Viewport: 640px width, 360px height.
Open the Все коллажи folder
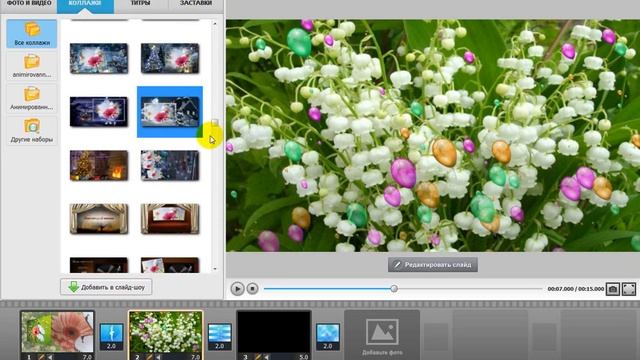(31, 34)
